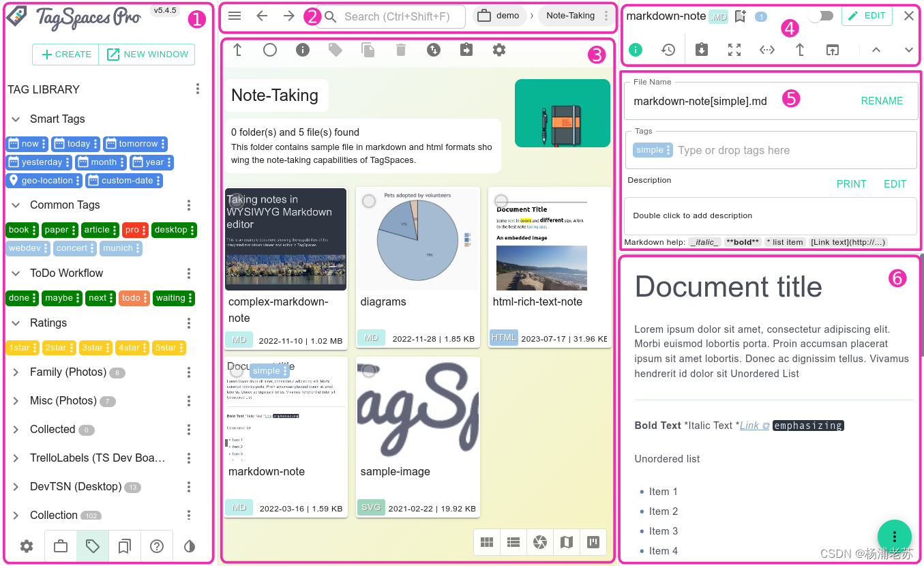Select diagrams file via its circle checkbox
The image size is (924, 566).
click(x=369, y=200)
